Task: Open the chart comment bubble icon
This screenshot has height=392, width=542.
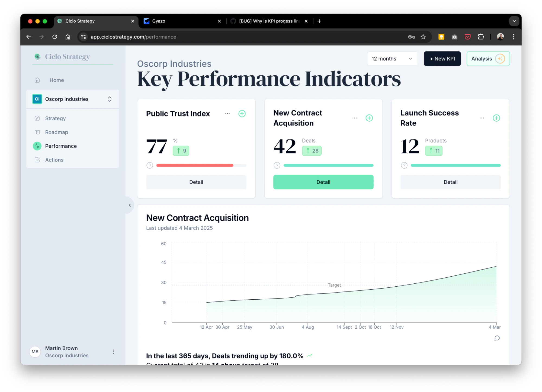Action: (x=497, y=338)
